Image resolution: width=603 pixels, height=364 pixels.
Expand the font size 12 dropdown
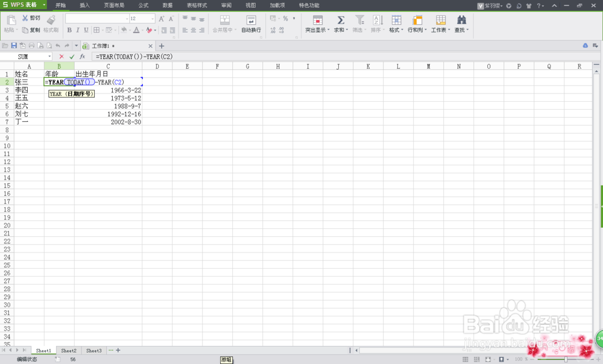pos(153,19)
